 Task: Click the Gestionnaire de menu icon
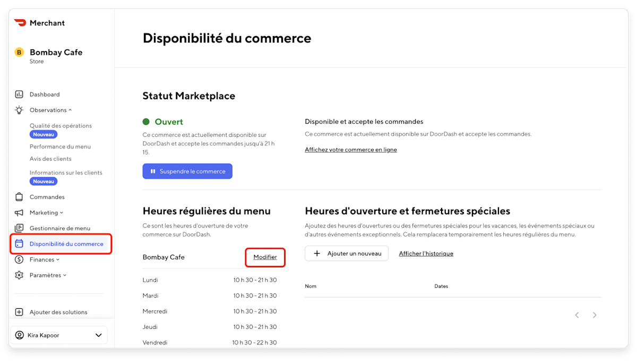(x=19, y=228)
